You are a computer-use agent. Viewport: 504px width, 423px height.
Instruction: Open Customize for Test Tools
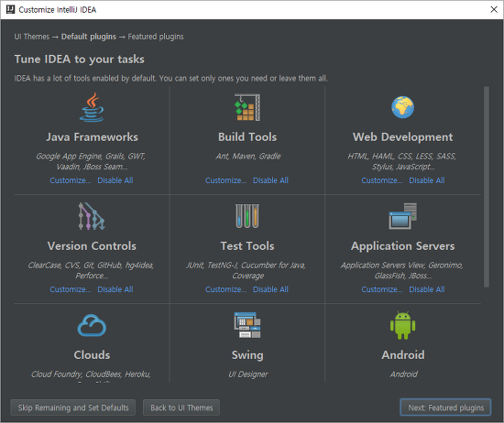tap(226, 289)
